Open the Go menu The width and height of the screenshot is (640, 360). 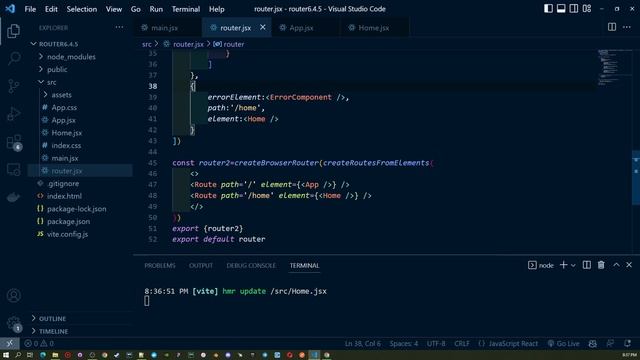click(136, 9)
